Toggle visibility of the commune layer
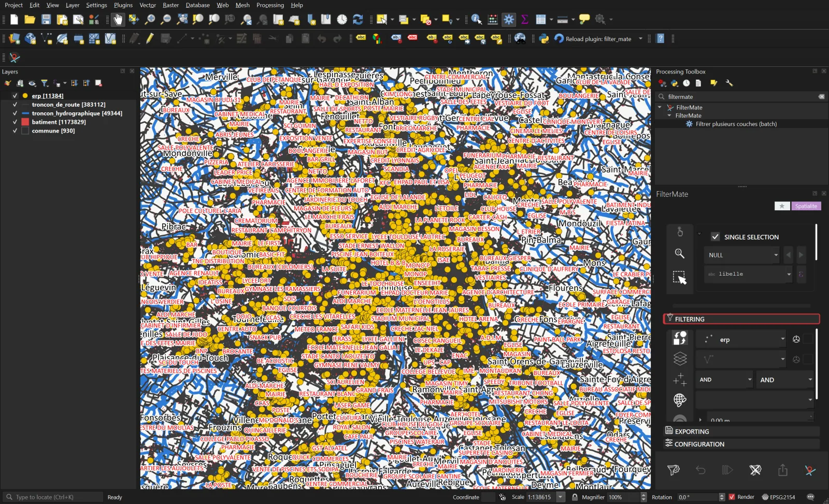The height and width of the screenshot is (504, 829). [15, 131]
